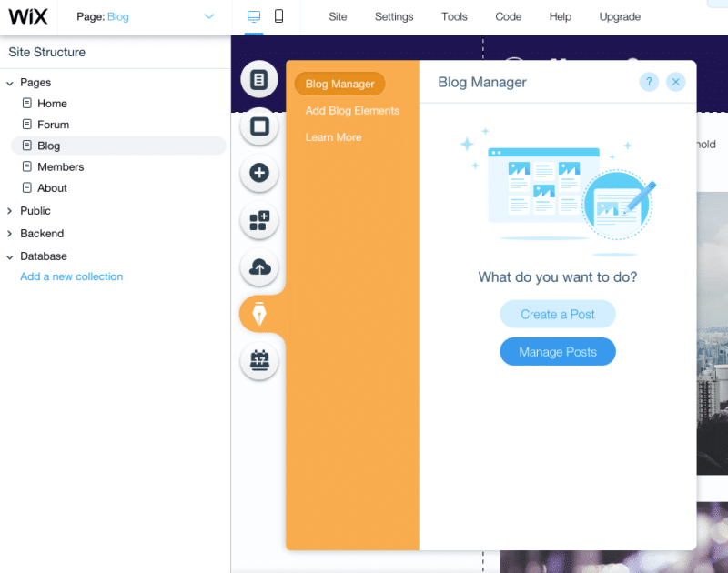This screenshot has height=573, width=728.
Task: Click the Create a Post button
Action: point(558,314)
